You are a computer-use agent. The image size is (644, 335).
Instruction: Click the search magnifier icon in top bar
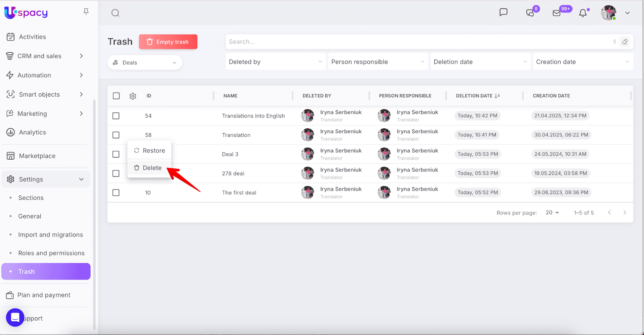116,13
